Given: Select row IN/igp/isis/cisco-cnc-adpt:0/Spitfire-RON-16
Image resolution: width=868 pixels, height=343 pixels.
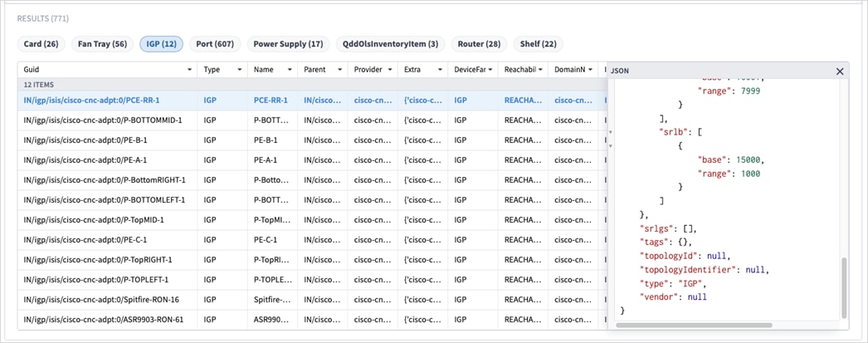Looking at the screenshot, I should 313,300.
